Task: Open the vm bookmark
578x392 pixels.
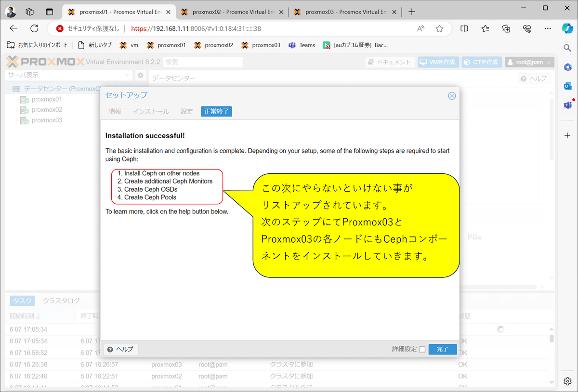Action: (129, 45)
